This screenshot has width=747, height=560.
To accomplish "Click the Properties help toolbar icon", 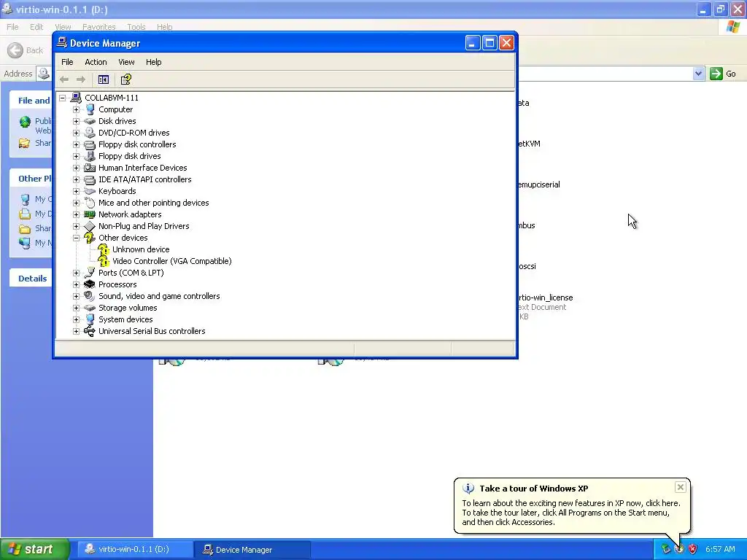I will pyautogui.click(x=125, y=79).
